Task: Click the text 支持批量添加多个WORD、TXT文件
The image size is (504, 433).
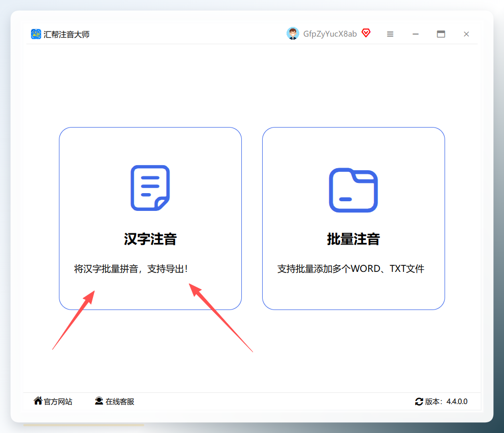Action: click(351, 269)
